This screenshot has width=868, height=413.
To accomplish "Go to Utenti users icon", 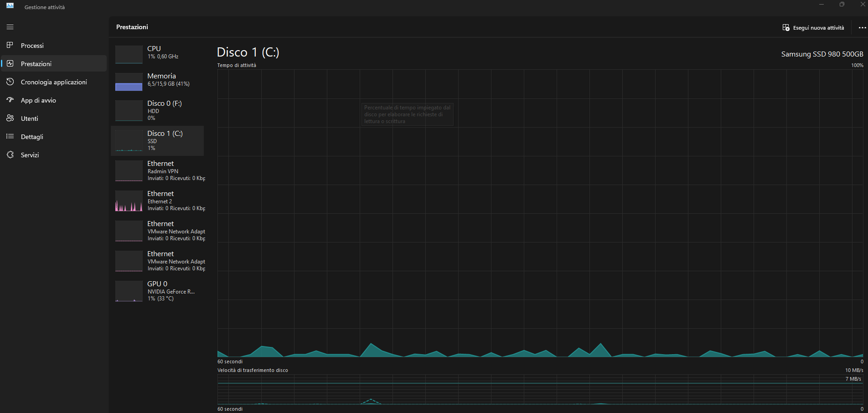I will [10, 118].
